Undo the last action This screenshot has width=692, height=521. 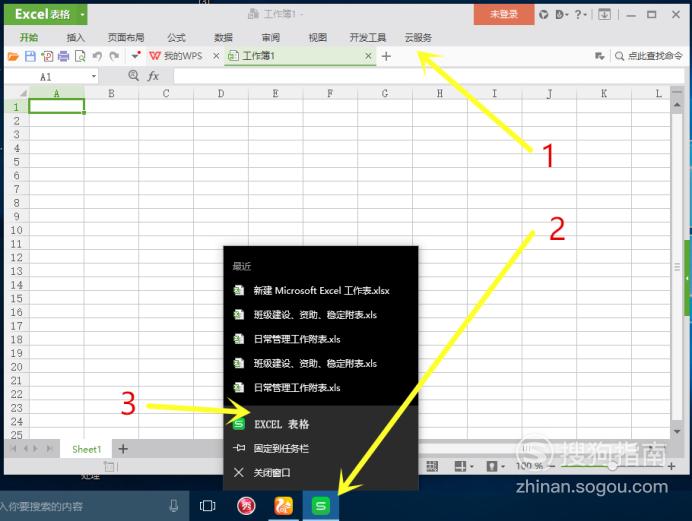[97, 56]
